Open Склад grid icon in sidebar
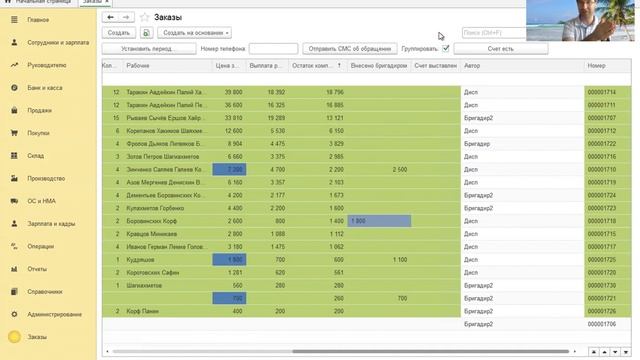640x360 pixels. 14,156
